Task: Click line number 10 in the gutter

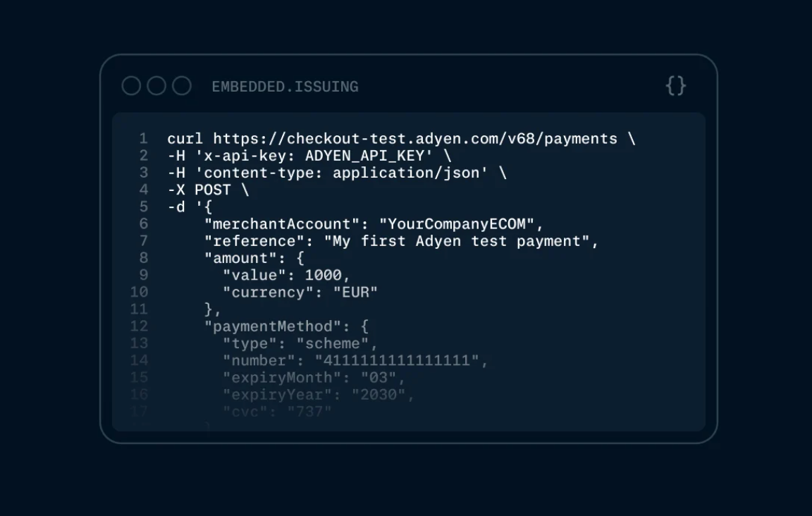Action: [x=139, y=293]
